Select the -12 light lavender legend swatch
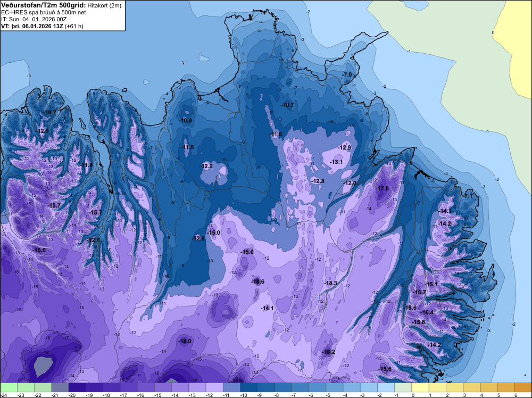Screen dimensions: 532x398 pyautogui.click(x=214, y=387)
